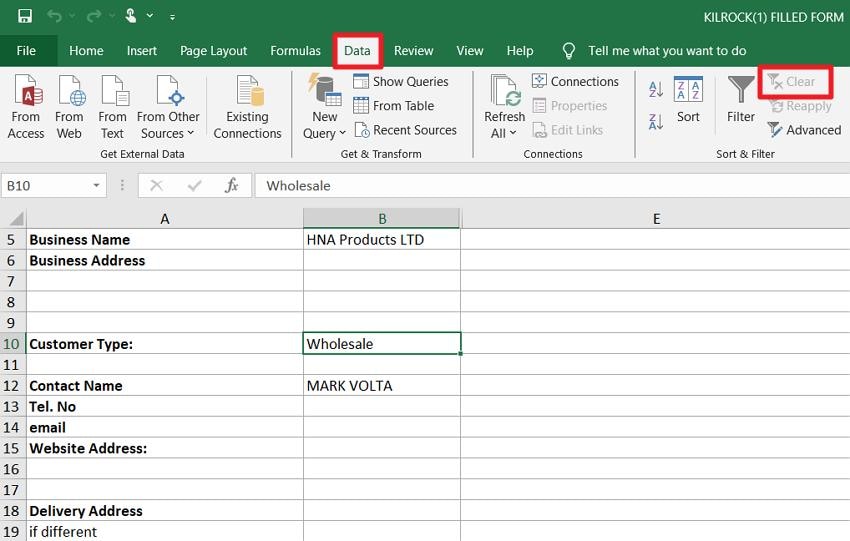Open New Query dropdown
The image size is (850, 541).
coord(324,107)
